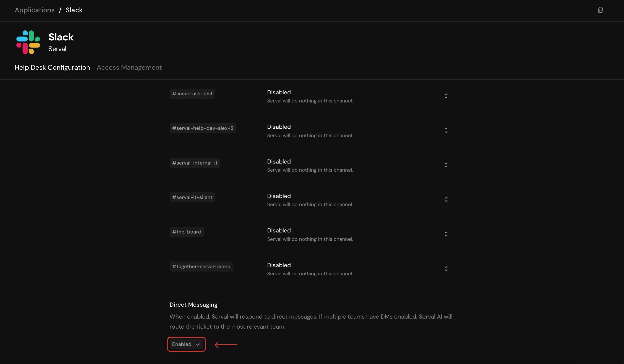
Task: Click the #serval-it-silent channel tag
Action: (192, 197)
